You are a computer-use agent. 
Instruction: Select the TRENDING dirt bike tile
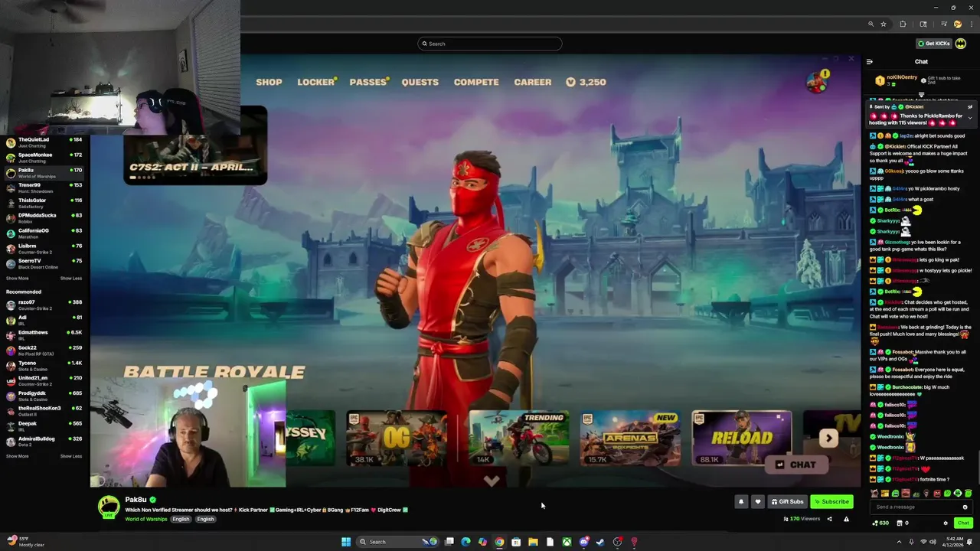coord(519,438)
